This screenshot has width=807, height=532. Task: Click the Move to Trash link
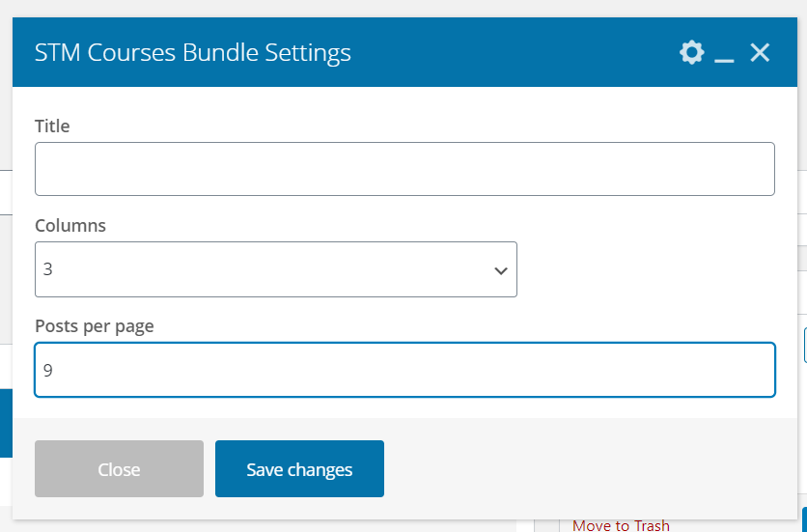tap(621, 525)
